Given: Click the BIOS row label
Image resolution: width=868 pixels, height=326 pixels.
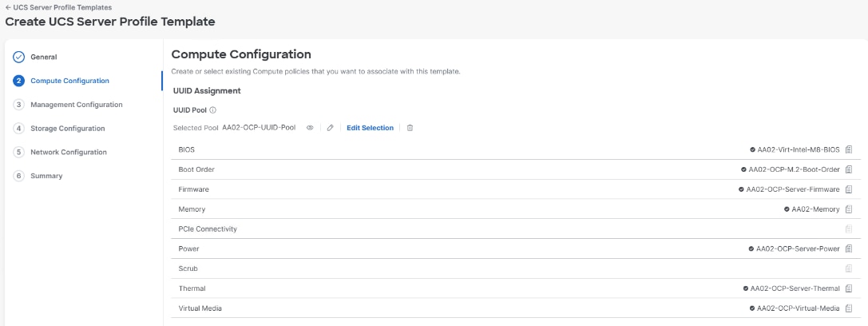Looking at the screenshot, I should [187, 149].
